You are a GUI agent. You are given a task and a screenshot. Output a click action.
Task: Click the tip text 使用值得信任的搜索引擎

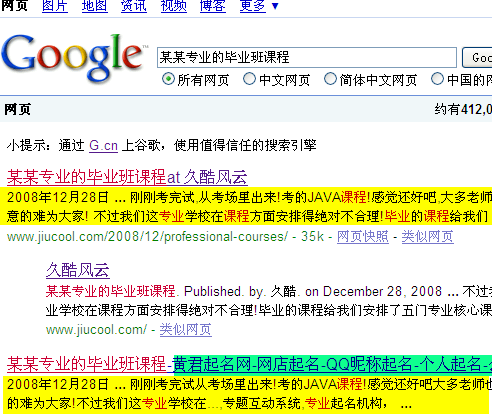pyautogui.click(x=245, y=145)
